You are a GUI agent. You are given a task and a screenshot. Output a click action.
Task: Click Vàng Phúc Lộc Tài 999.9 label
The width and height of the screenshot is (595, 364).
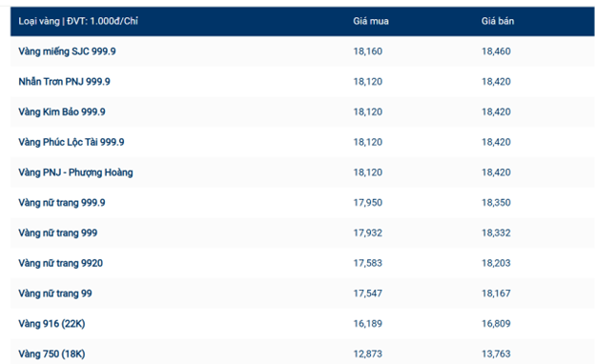point(72,142)
